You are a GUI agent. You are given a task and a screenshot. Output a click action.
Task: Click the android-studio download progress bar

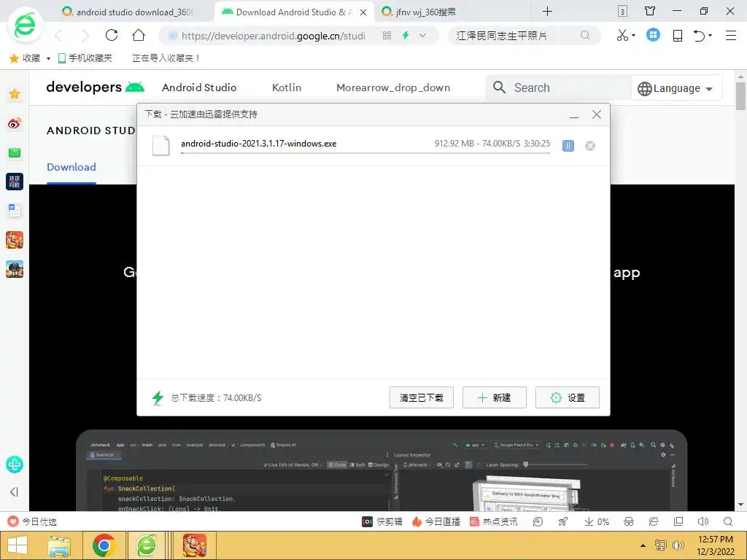[x=365, y=153]
